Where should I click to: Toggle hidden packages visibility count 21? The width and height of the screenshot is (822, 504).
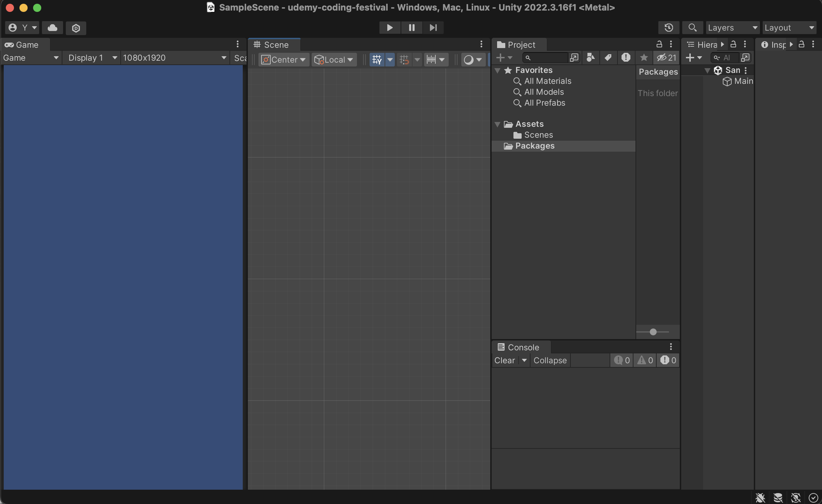(x=667, y=58)
